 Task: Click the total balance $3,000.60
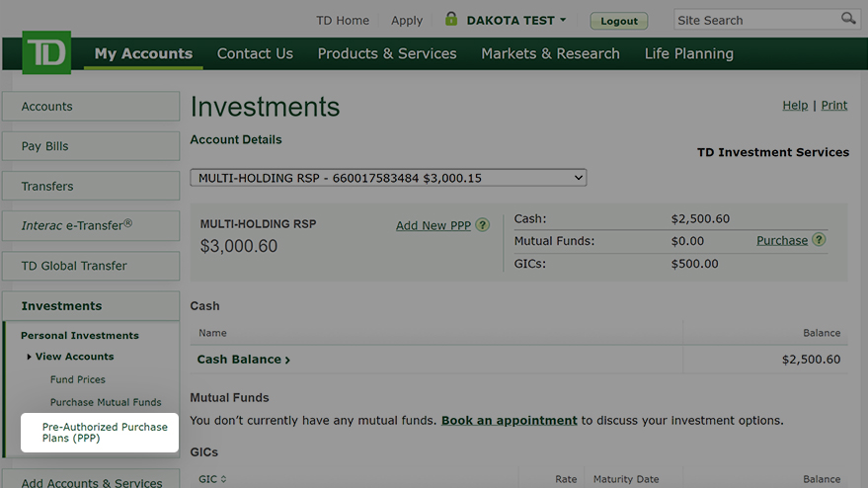pos(239,246)
